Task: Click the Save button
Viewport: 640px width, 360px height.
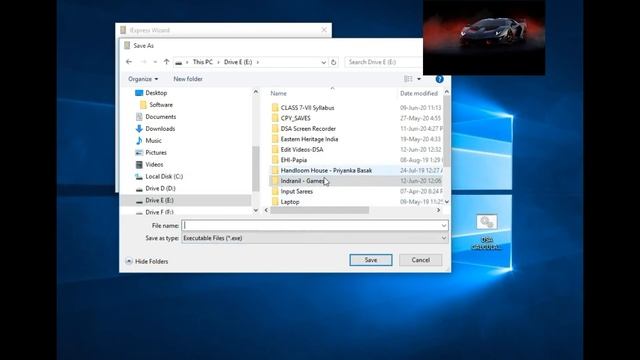Action: (x=371, y=260)
